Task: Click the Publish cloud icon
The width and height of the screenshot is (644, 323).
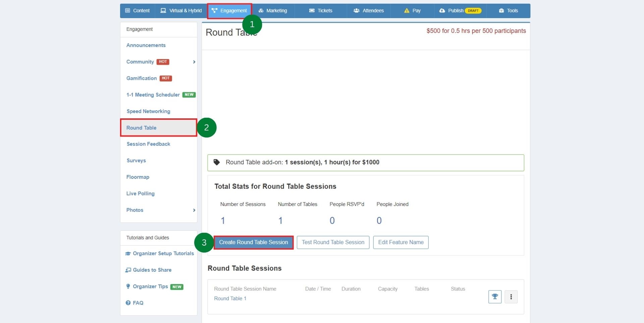Action: pos(442,11)
